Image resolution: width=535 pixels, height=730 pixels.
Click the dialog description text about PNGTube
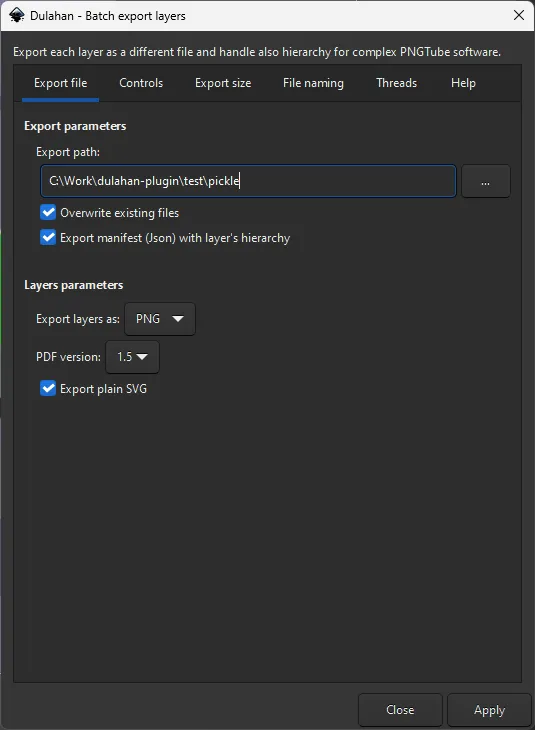coord(257,52)
